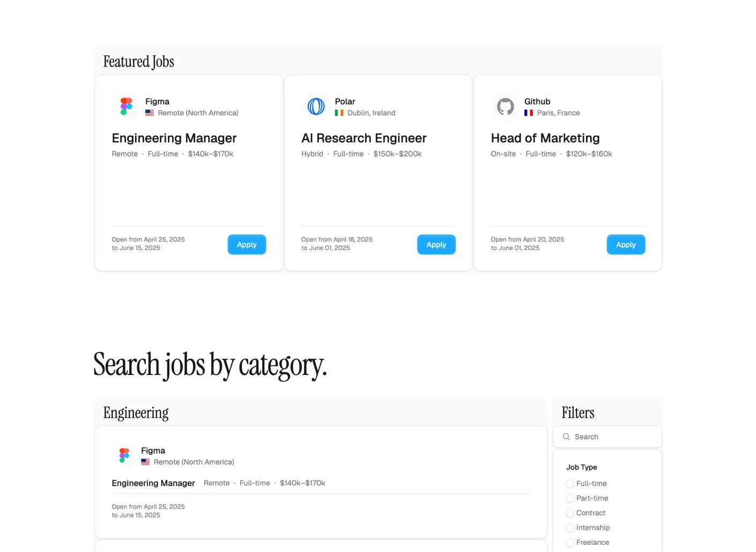Image resolution: width=756 pixels, height=552 pixels.
Task: Open featured Engineering Manager job title
Action: click(174, 138)
